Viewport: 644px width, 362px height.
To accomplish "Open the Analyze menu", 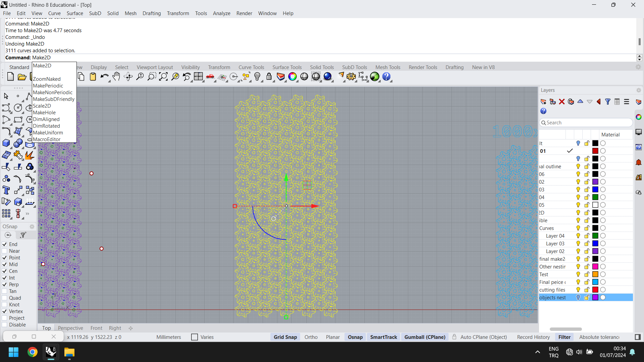I will pos(221,13).
